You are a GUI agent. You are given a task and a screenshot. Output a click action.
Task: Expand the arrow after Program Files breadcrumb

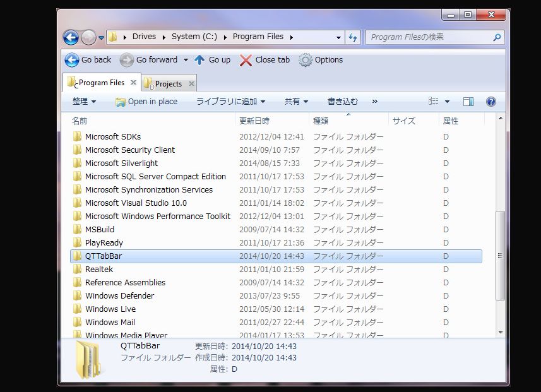tap(291, 37)
